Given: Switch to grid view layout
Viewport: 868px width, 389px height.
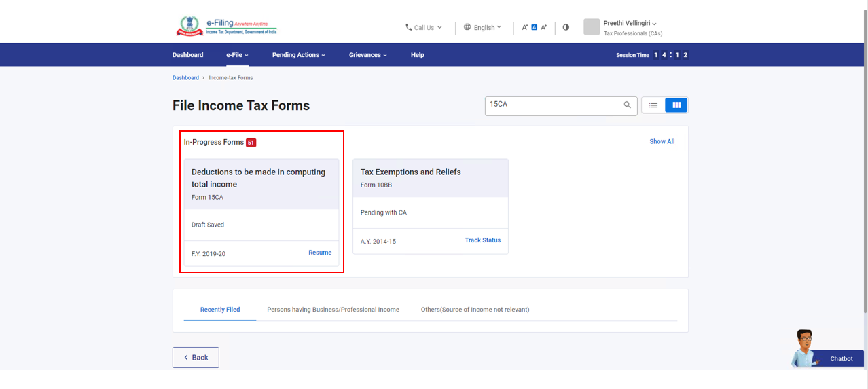Looking at the screenshot, I should tap(676, 105).
